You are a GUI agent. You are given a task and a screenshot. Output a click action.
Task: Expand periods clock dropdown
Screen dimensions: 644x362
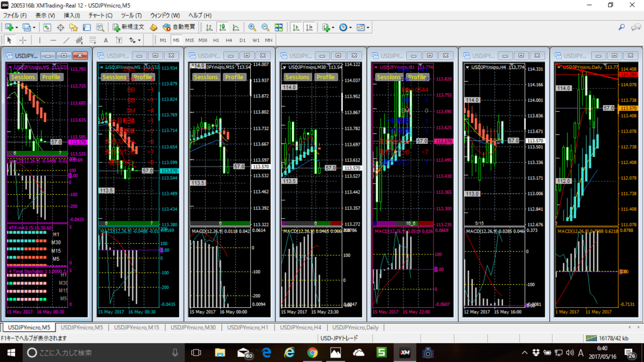click(350, 28)
